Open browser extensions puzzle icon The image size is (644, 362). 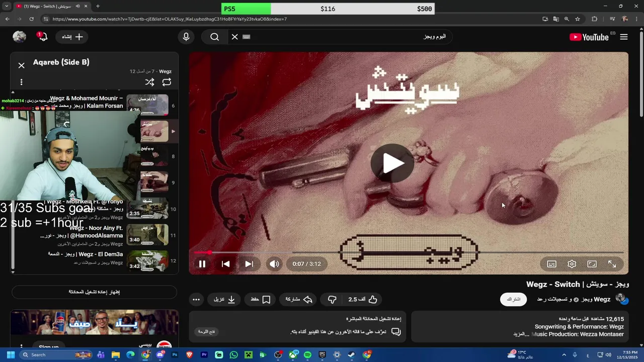[594, 19]
